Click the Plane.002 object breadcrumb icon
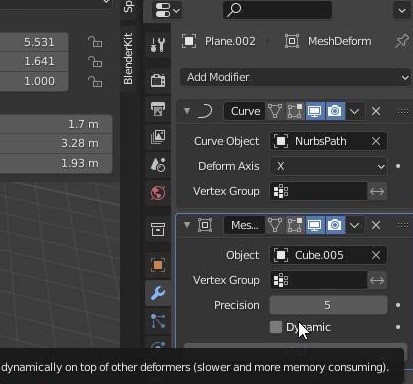 pyautogui.click(x=189, y=41)
